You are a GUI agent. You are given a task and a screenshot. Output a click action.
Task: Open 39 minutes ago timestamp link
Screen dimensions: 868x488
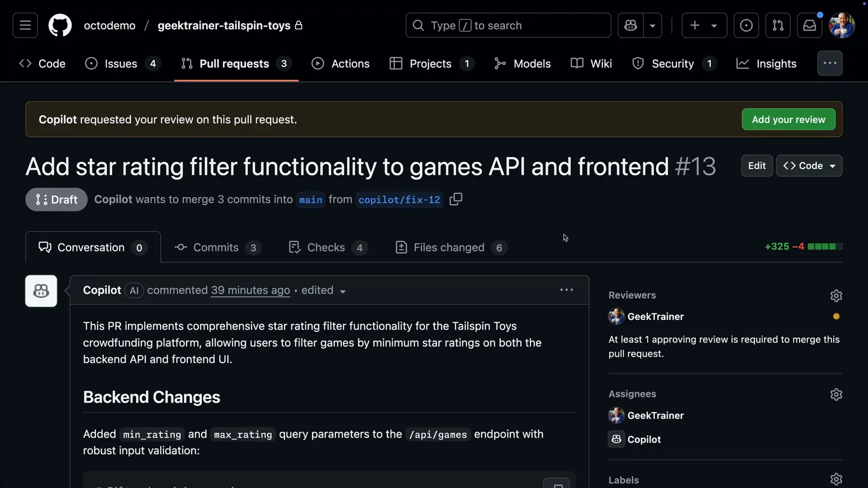(x=251, y=290)
